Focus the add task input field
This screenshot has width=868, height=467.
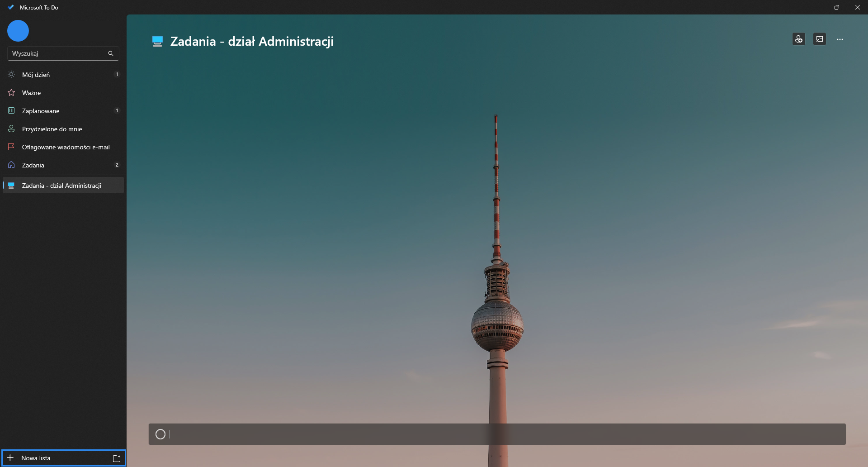pos(497,434)
